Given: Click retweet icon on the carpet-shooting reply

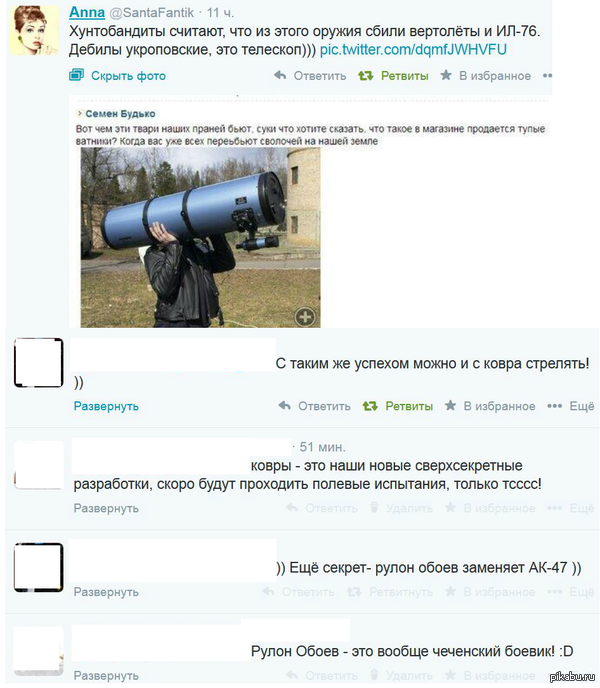Looking at the screenshot, I should (370, 406).
